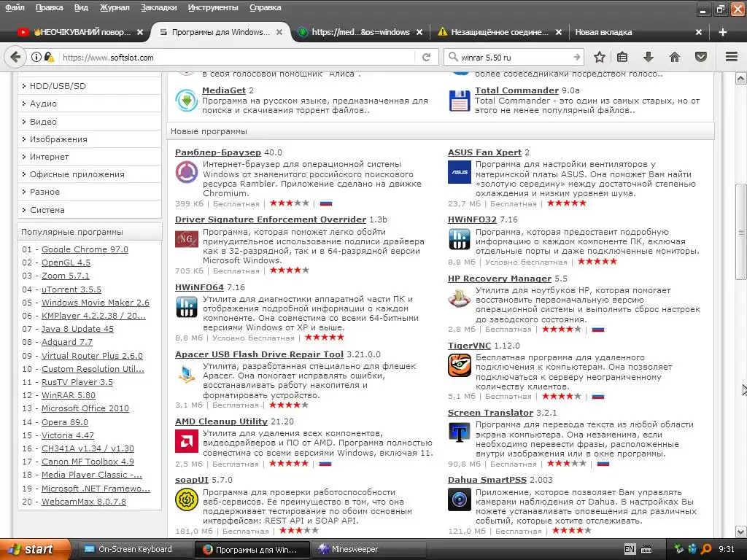The height and width of the screenshot is (560, 747).
Task: Open Pocket icon in toolbar
Action: (701, 57)
